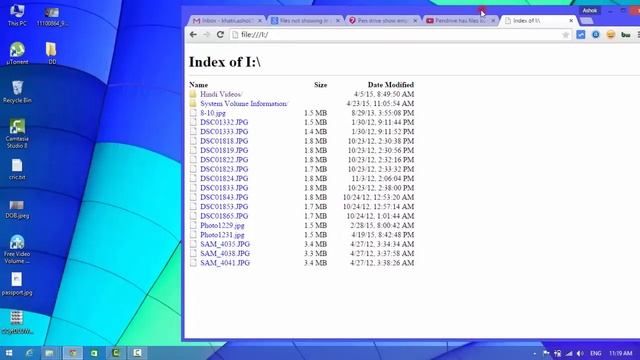Open the taskbar clock showing 11:19 AM

click(620, 353)
